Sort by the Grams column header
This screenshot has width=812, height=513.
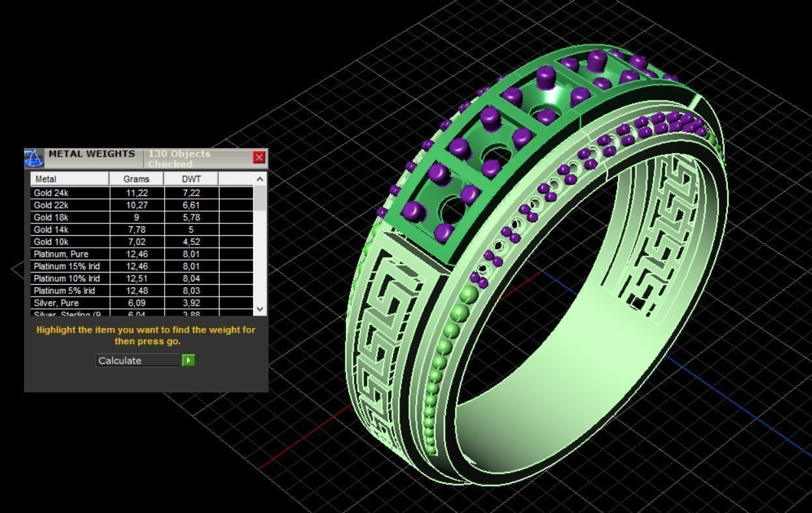point(136,179)
